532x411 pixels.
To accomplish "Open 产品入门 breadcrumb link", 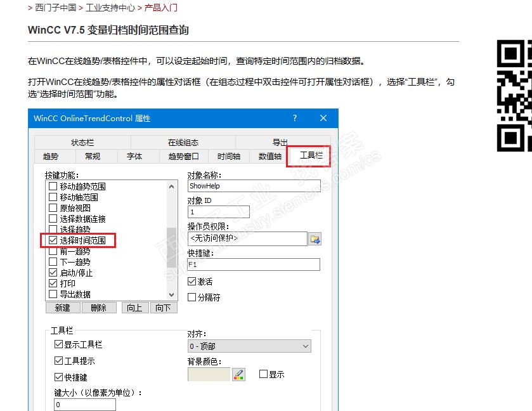I will tap(161, 8).
